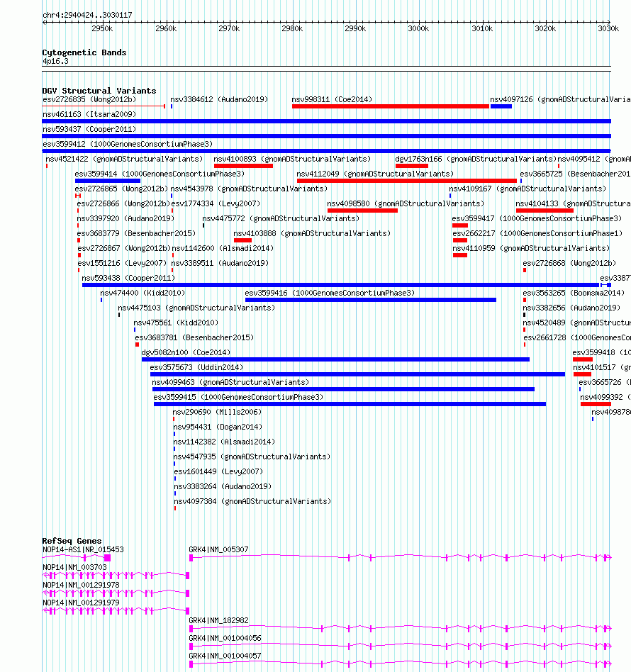Select the NOP14|NM_003703 gene label
This screenshot has width=631, height=672.
click(x=74, y=567)
